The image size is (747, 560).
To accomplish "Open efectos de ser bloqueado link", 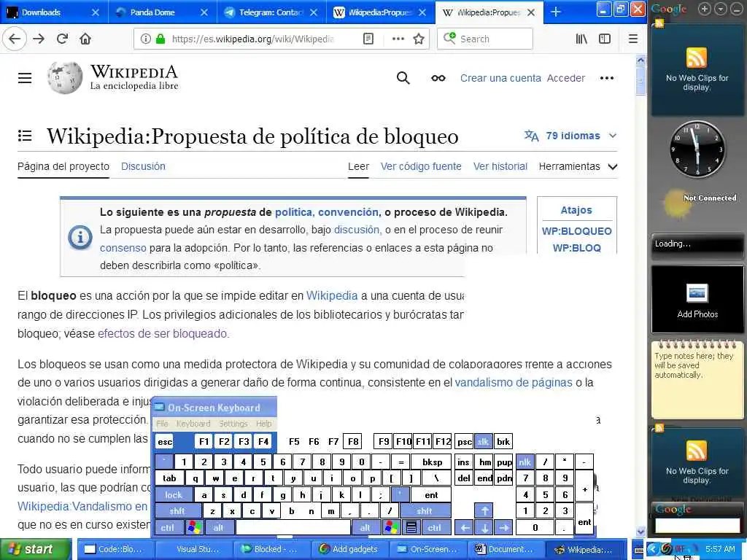I will tap(163, 333).
